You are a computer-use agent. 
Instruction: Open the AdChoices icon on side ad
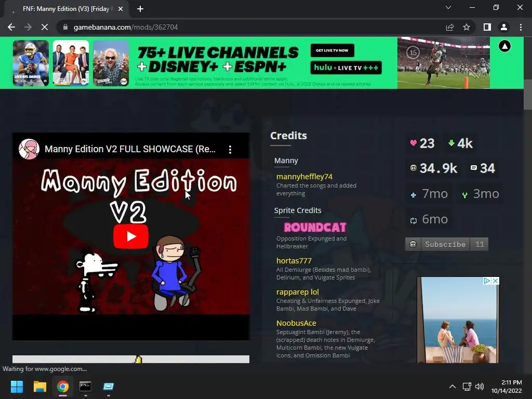coord(487,281)
